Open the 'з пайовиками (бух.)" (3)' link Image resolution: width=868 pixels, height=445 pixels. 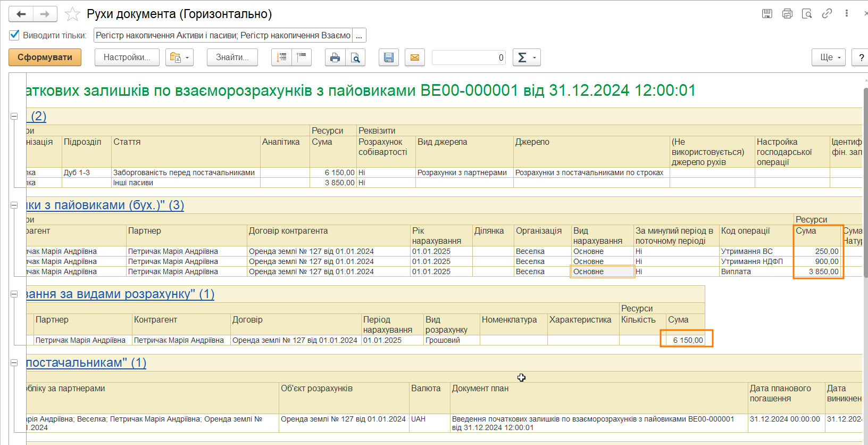point(105,205)
